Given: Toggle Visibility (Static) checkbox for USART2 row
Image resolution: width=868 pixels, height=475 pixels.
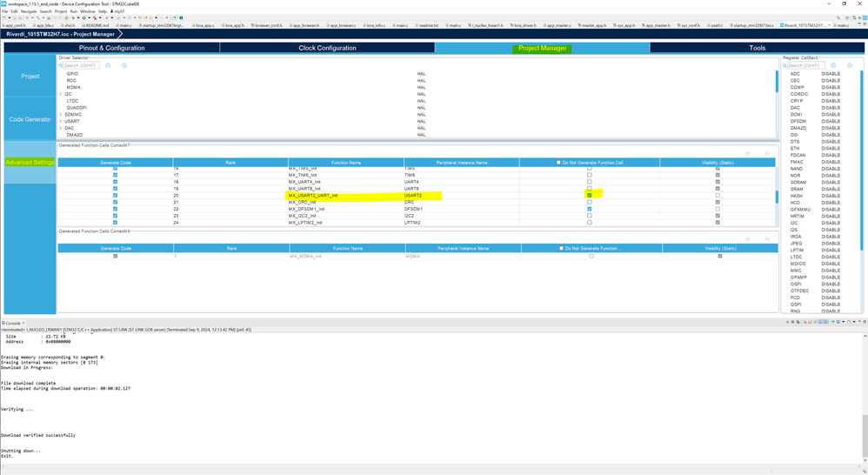Looking at the screenshot, I should (x=718, y=196).
